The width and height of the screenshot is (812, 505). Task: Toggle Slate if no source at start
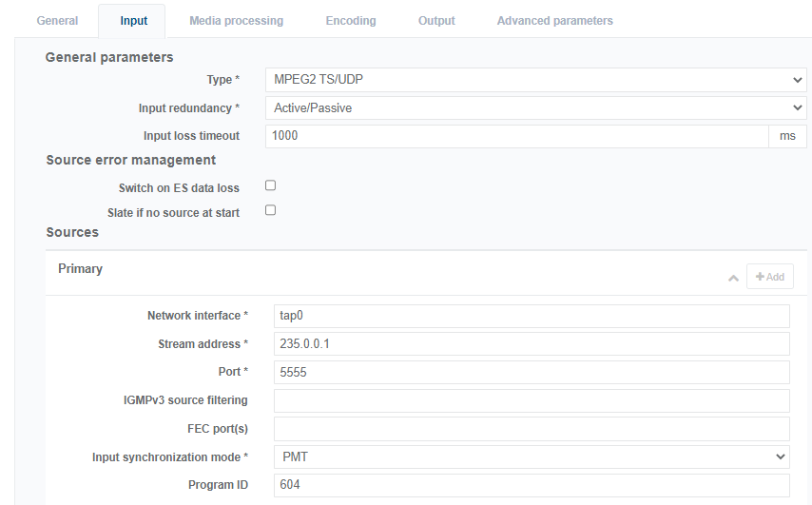click(270, 210)
